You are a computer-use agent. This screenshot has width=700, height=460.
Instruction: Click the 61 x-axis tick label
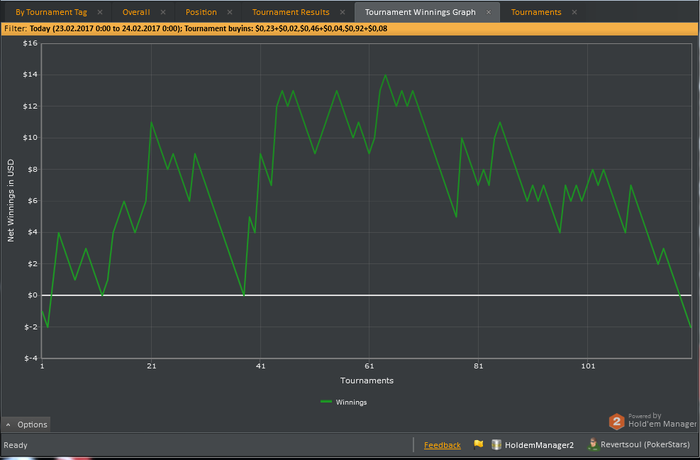pyautogui.click(x=369, y=366)
